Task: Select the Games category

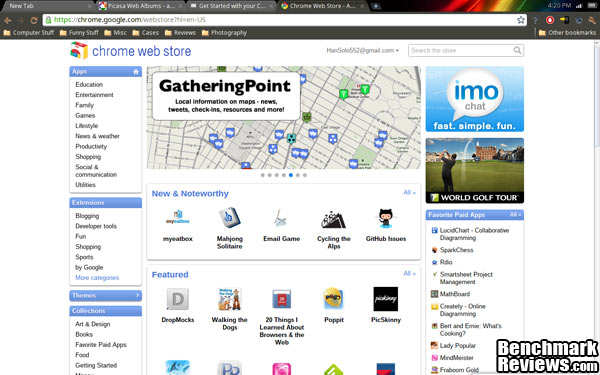Action: pyautogui.click(x=85, y=116)
